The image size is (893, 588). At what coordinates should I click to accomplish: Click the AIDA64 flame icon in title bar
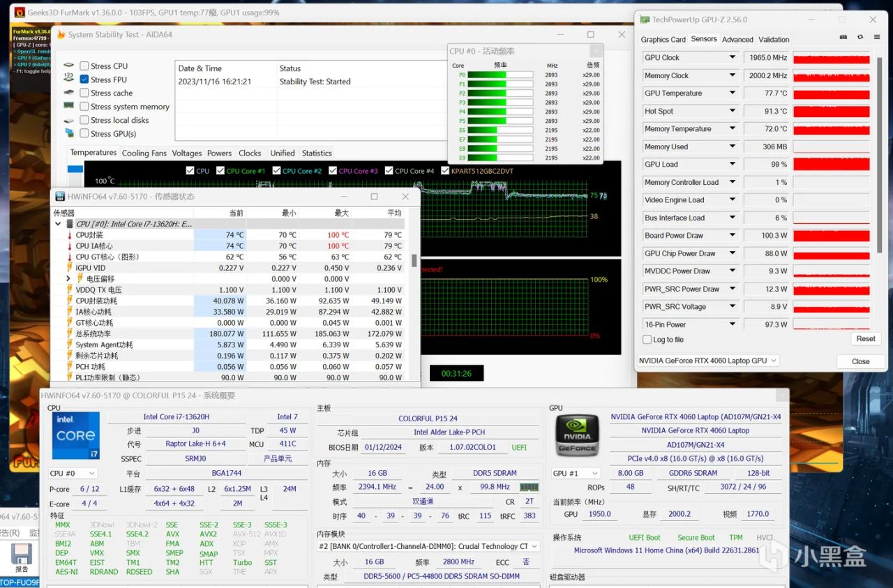pyautogui.click(x=61, y=34)
